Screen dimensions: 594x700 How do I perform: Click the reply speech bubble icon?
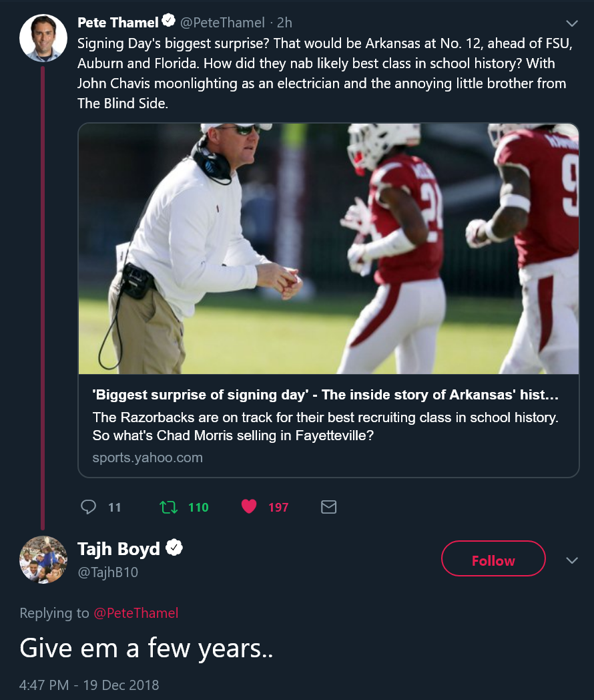tap(89, 507)
